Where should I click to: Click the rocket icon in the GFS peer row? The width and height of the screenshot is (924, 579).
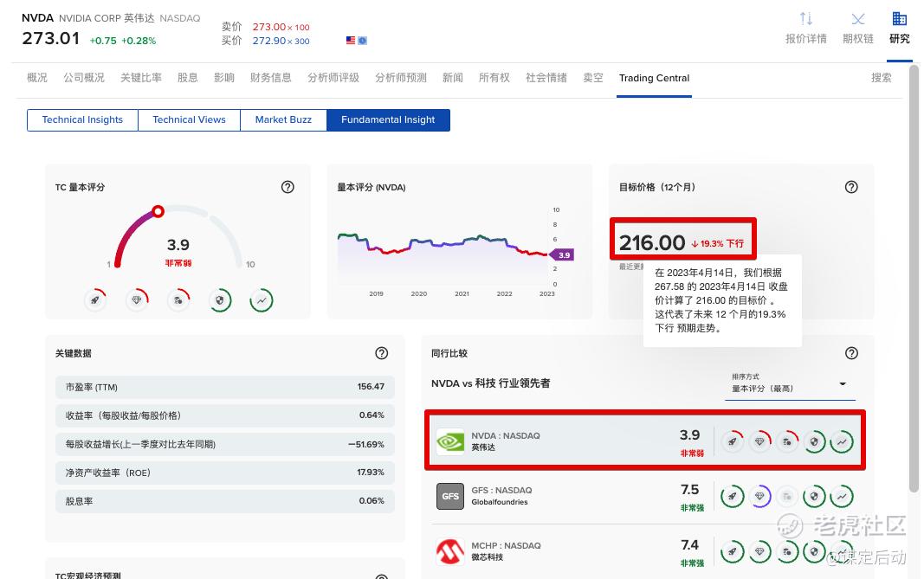732,497
